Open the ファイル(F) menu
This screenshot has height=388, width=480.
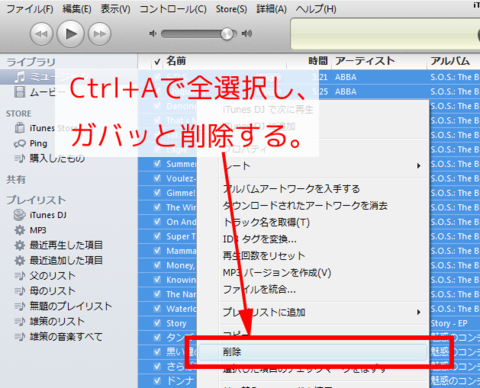30,9
